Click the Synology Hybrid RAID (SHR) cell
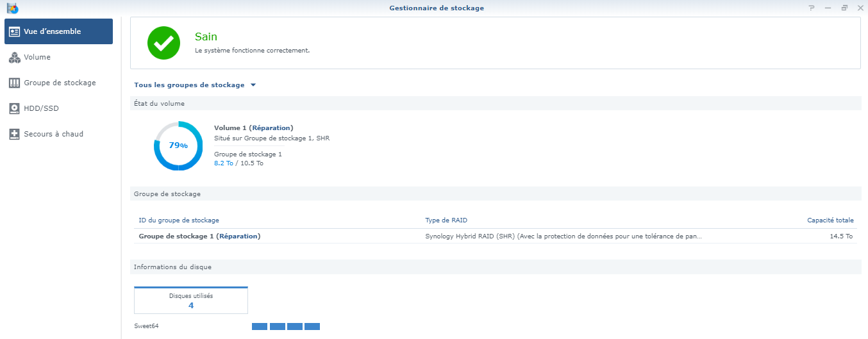The width and height of the screenshot is (868, 339). [563, 236]
